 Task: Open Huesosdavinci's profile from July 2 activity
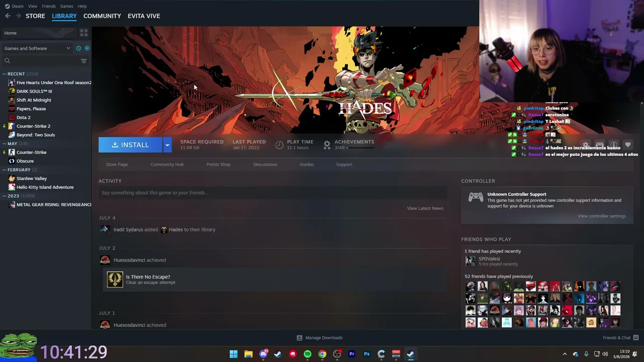click(x=129, y=260)
